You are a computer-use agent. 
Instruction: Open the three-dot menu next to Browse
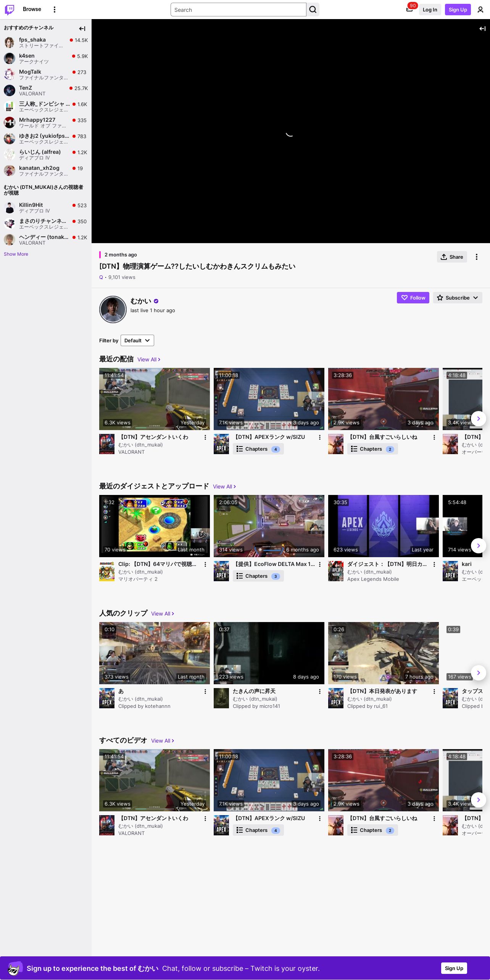[55, 10]
